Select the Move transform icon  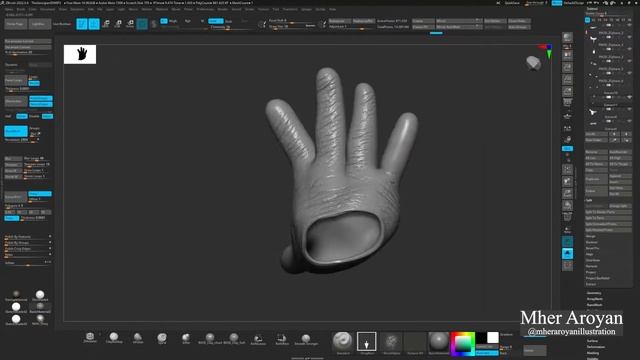point(106,24)
